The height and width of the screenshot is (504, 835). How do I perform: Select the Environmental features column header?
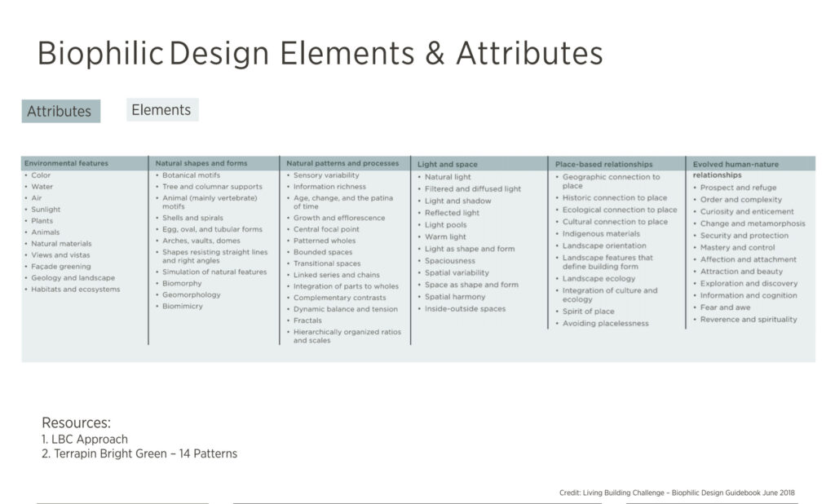tap(69, 163)
